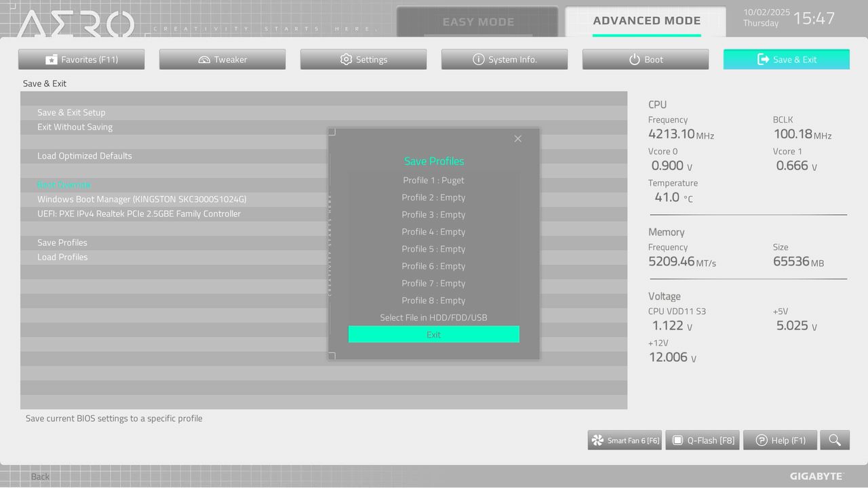Viewport: 868px width, 488px height.
Task: Open Smart Fan 6 via its fan icon
Action: click(596, 440)
